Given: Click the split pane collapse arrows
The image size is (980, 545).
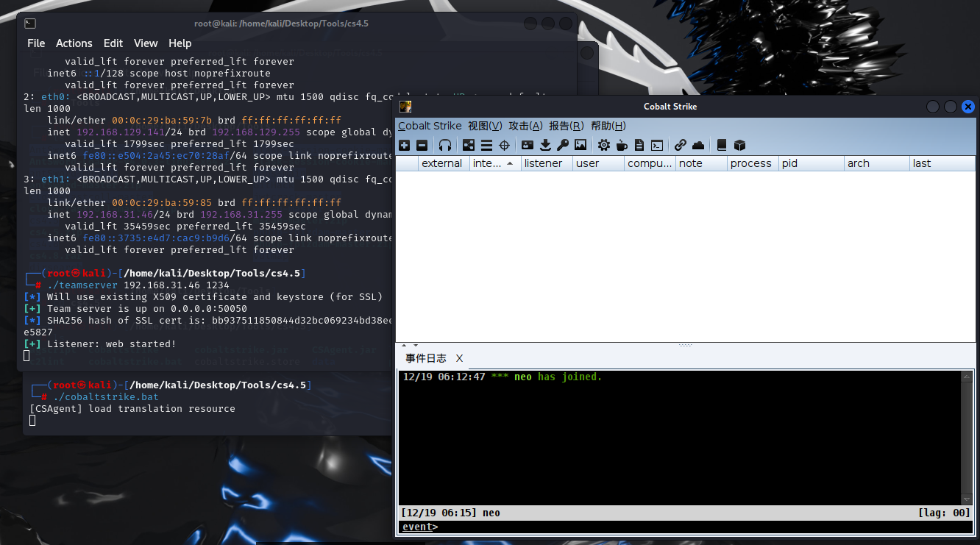Looking at the screenshot, I should point(408,345).
